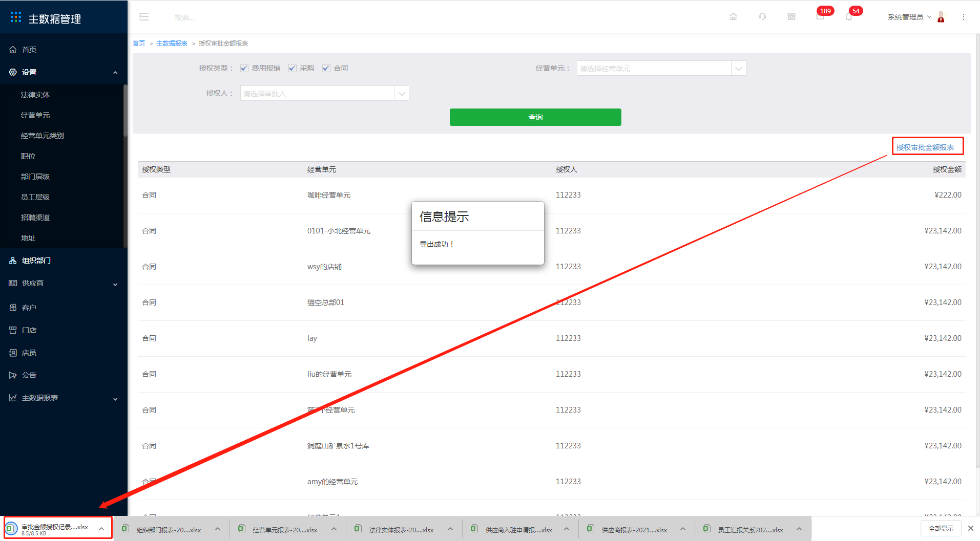980x541 pixels.
Task: Open the home icon in top bar
Action: coord(733,17)
